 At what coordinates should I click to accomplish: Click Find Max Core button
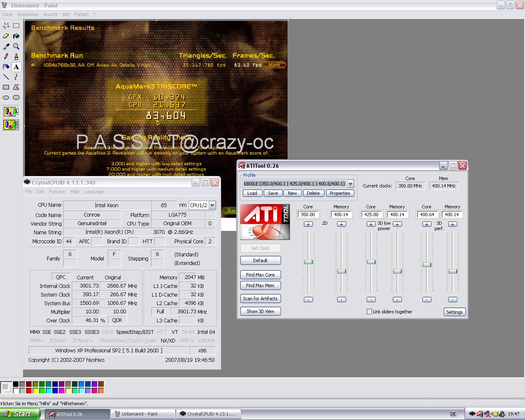(x=260, y=275)
